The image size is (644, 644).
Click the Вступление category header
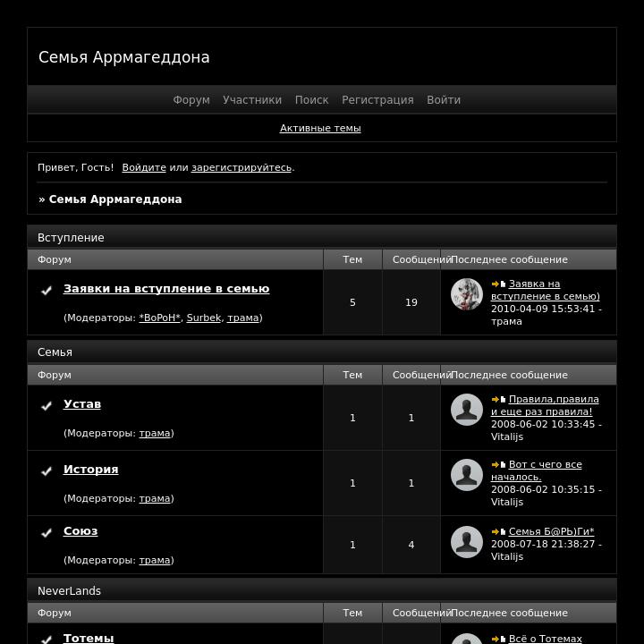tap(322, 237)
